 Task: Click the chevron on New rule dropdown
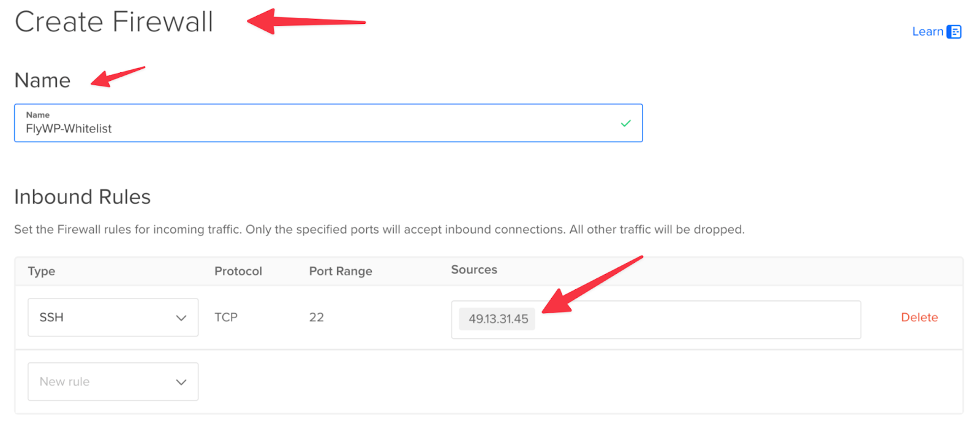point(181,383)
